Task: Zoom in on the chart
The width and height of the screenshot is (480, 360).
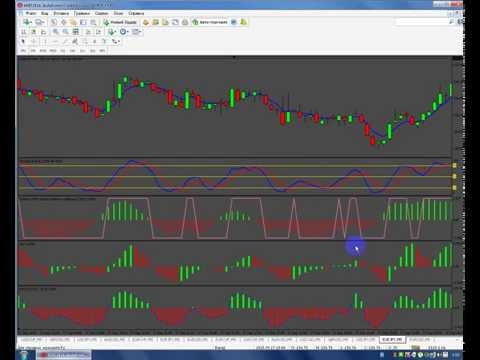Action: click(56, 32)
